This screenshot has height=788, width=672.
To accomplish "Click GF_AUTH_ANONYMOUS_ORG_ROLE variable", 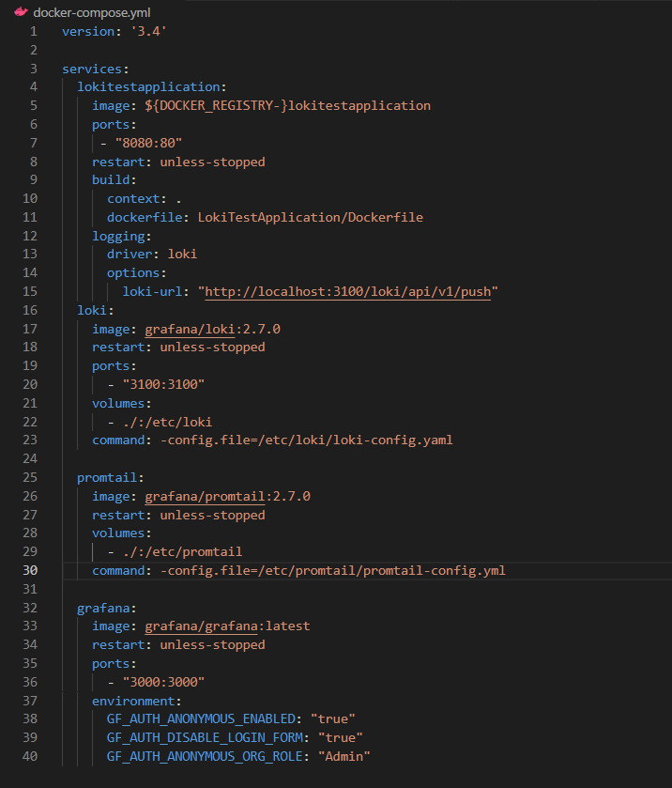I will [x=205, y=756].
